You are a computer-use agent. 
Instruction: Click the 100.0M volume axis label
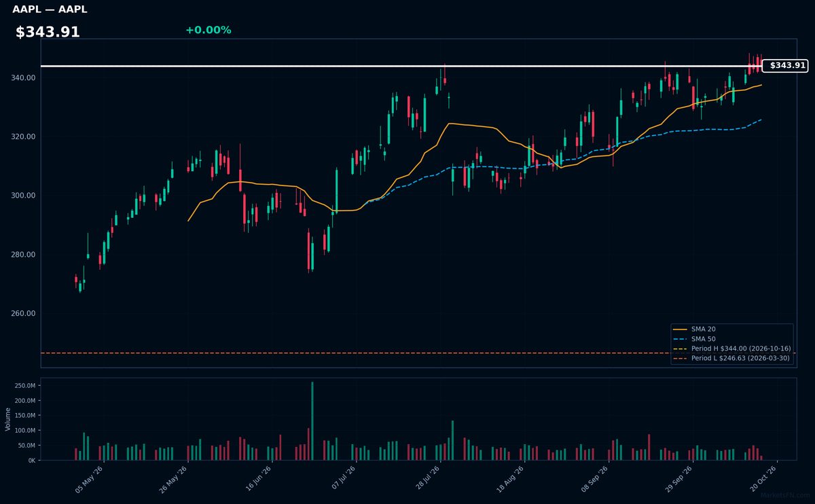(25, 431)
